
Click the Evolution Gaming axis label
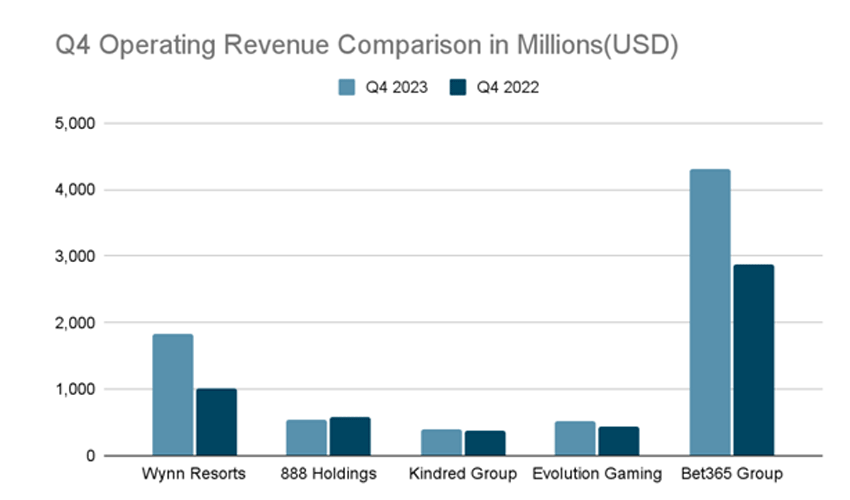(597, 473)
